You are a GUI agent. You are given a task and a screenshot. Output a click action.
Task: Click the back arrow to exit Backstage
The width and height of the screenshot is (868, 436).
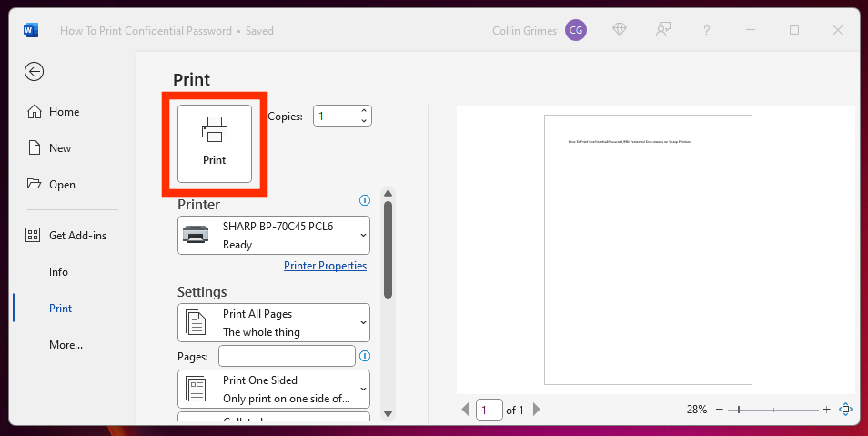tap(35, 72)
